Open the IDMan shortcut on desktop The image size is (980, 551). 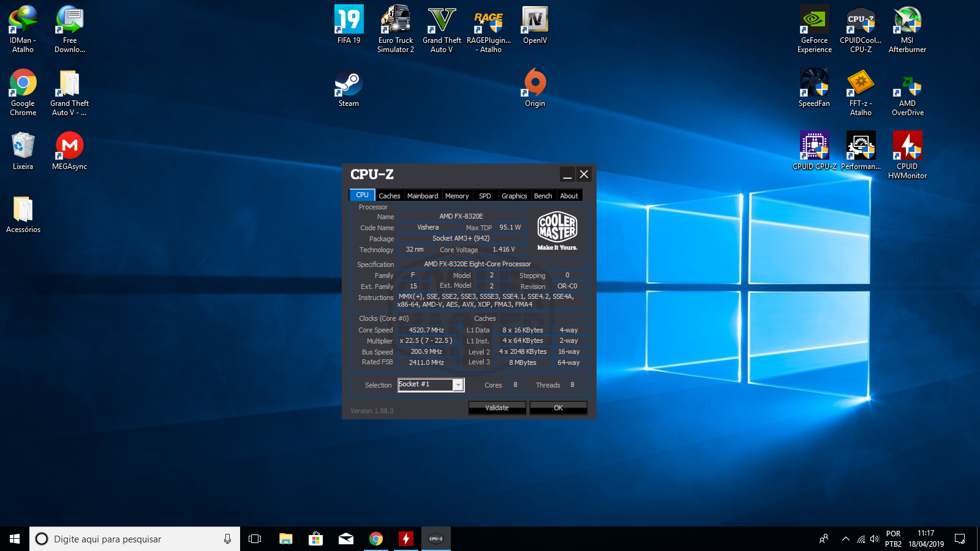[23, 29]
